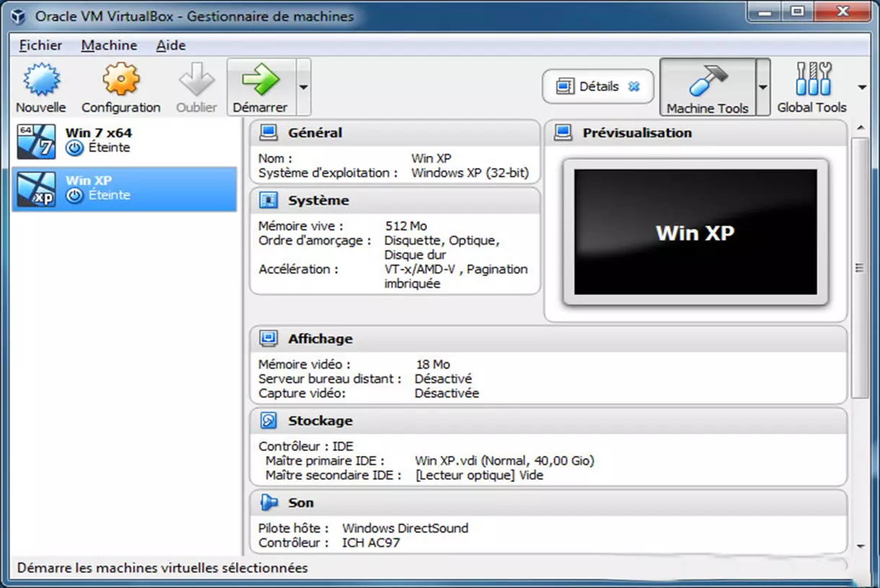Expand Machine Tools dropdown arrow
The width and height of the screenshot is (880, 588).
(763, 87)
